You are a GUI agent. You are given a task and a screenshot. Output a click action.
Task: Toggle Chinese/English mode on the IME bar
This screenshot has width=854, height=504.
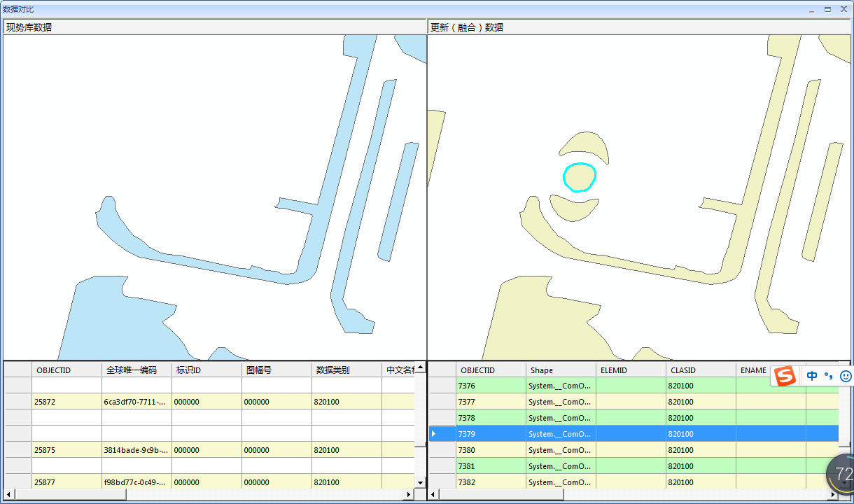[812, 376]
